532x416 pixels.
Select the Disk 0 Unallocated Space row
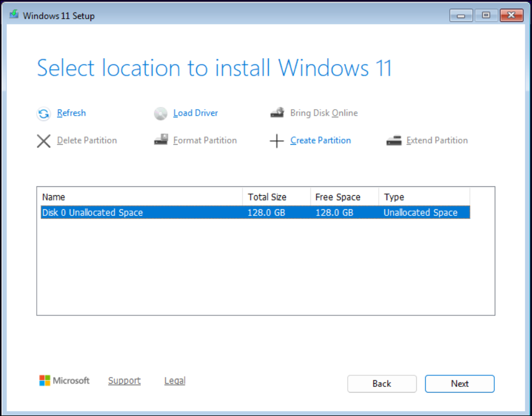(256, 213)
